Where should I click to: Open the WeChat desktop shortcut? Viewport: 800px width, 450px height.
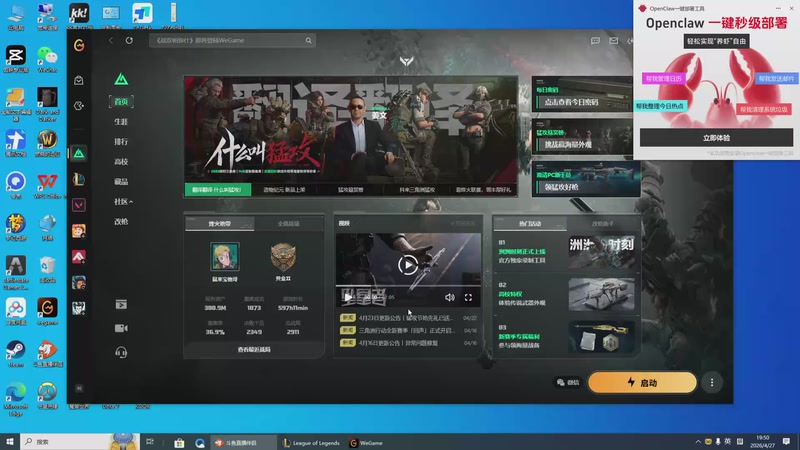pos(47,60)
